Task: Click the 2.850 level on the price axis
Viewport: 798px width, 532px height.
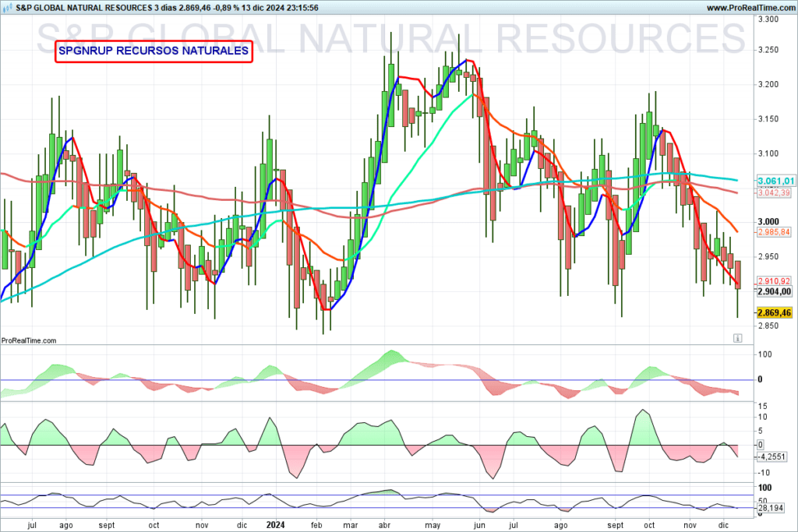Action: [x=768, y=326]
